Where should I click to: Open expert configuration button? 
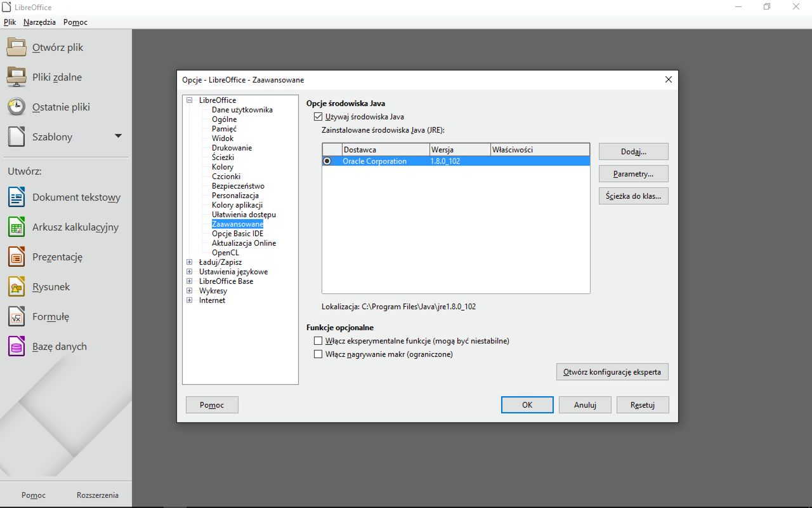pos(612,372)
